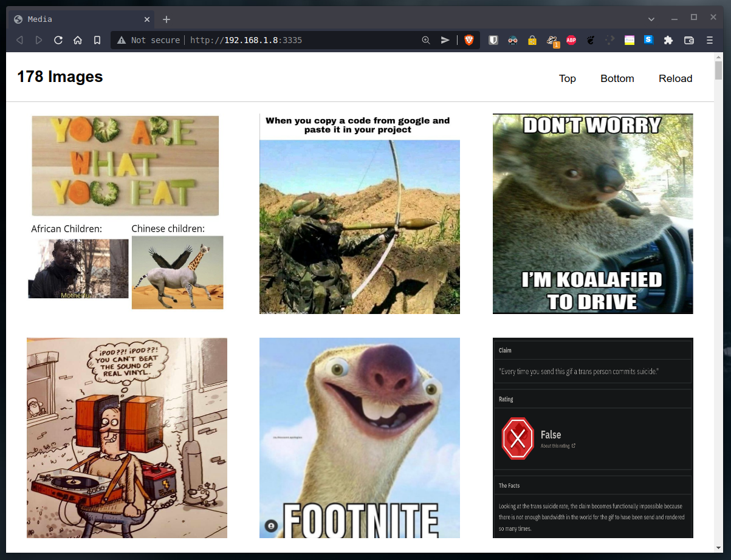This screenshot has width=731, height=560.
Task: Click the Not secure warning icon
Action: pos(122,40)
